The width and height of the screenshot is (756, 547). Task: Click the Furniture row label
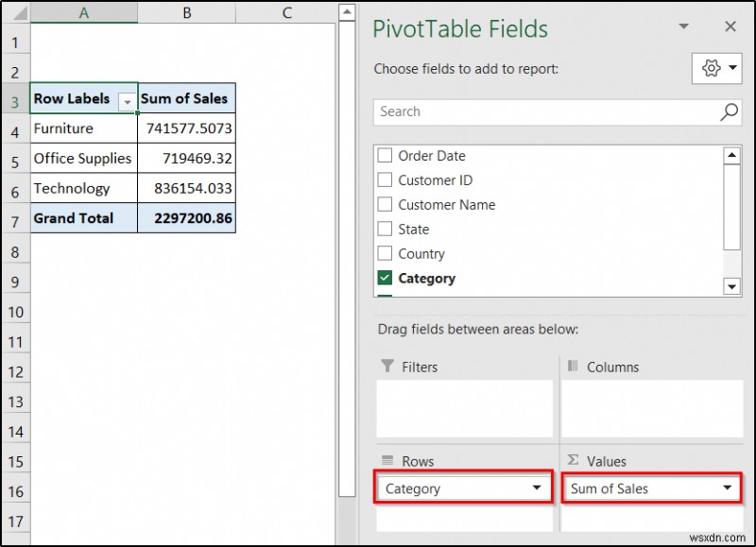click(x=61, y=128)
